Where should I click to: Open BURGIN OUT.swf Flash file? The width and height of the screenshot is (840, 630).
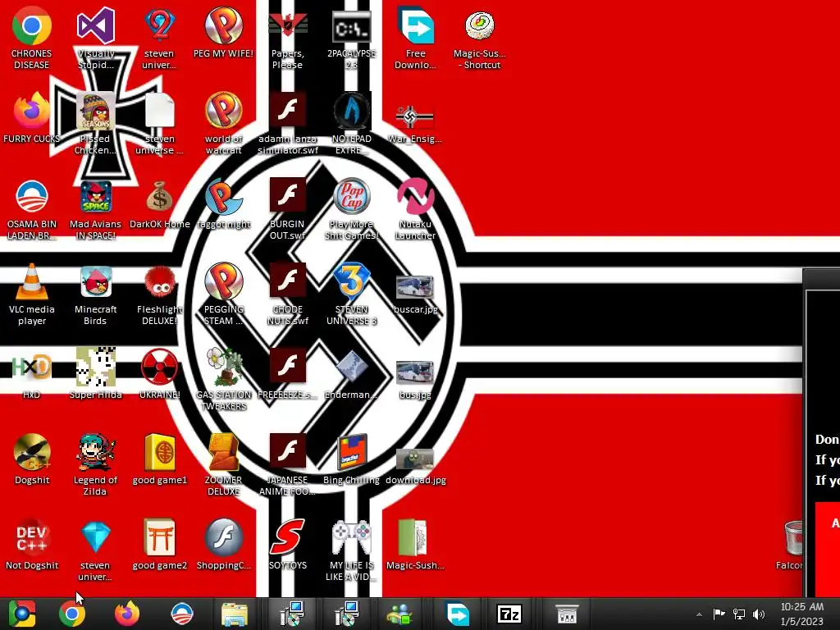coord(288,208)
